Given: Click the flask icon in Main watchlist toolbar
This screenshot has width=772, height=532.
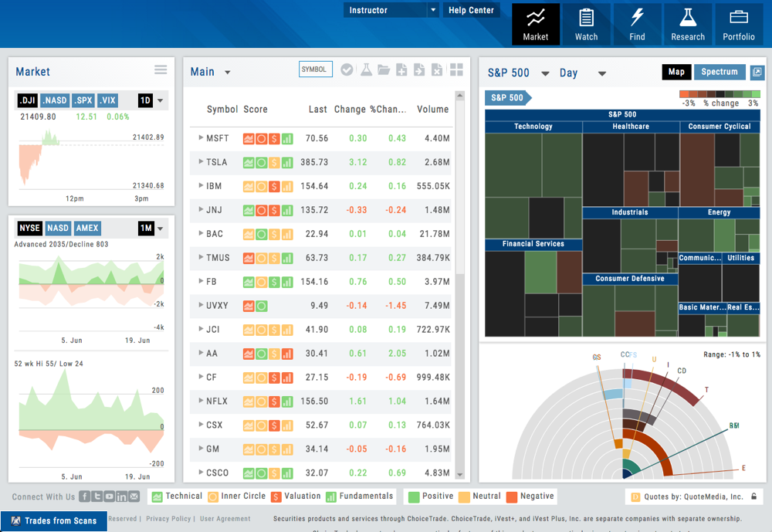Looking at the screenshot, I should tap(366, 70).
